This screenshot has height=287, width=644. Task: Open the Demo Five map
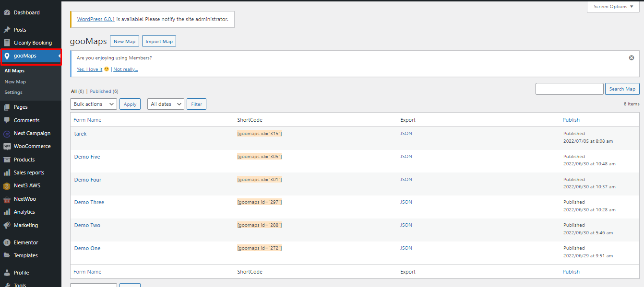tap(87, 157)
